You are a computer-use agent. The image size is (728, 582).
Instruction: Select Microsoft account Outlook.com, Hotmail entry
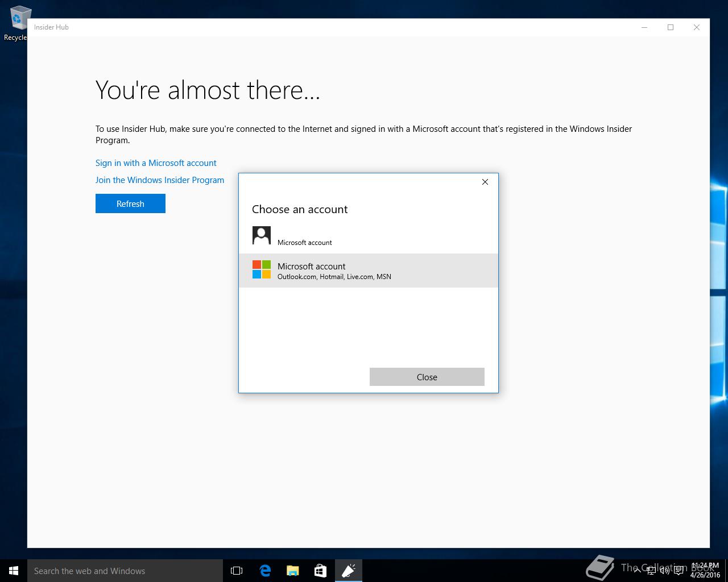coord(369,271)
